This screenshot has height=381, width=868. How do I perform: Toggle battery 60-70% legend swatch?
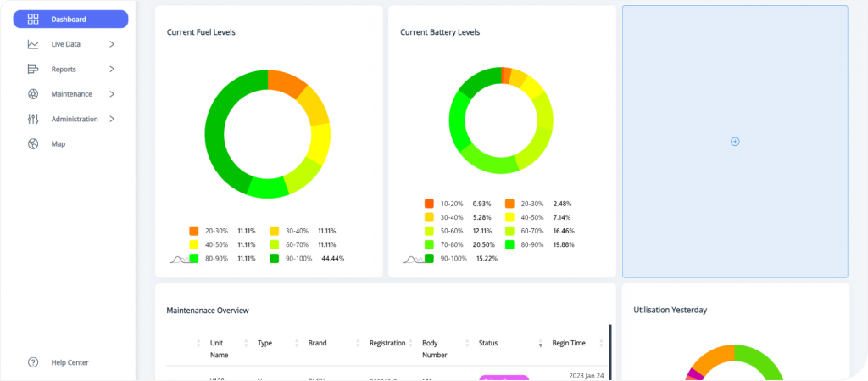(x=509, y=231)
